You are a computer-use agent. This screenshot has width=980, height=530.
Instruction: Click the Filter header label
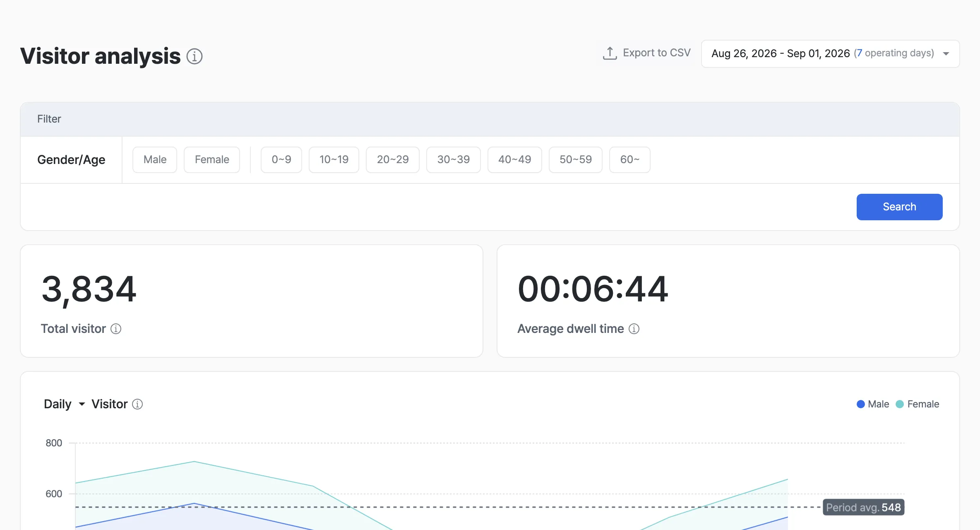coord(49,119)
